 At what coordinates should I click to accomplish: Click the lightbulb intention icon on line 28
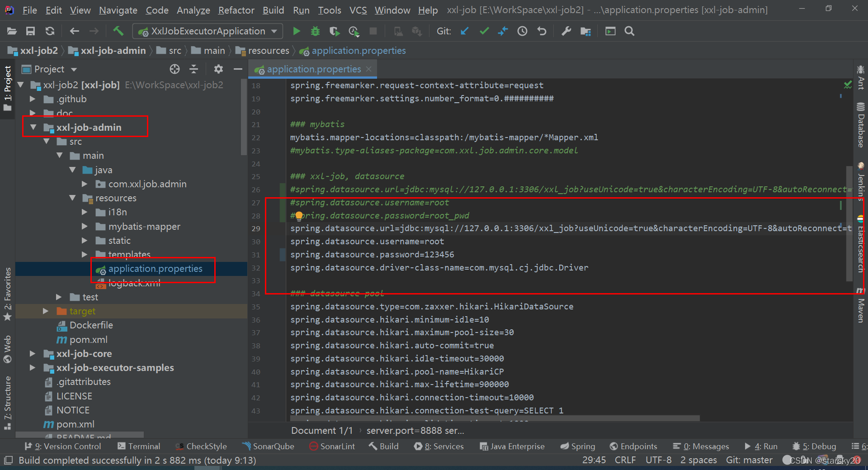(299, 216)
